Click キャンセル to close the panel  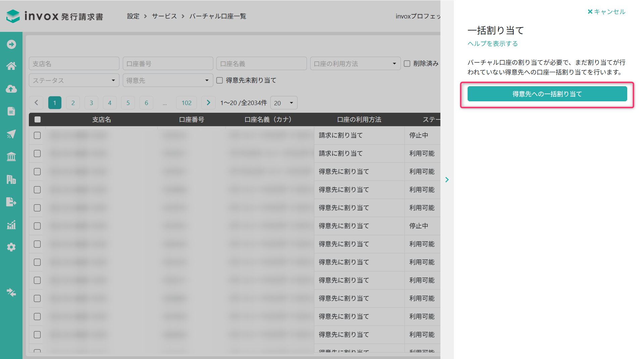(606, 12)
